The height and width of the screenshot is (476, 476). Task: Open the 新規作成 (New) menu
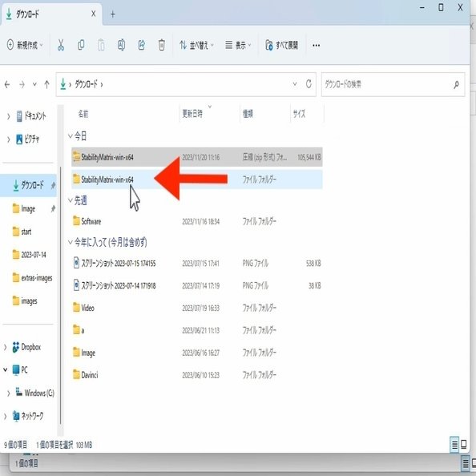(x=25, y=45)
